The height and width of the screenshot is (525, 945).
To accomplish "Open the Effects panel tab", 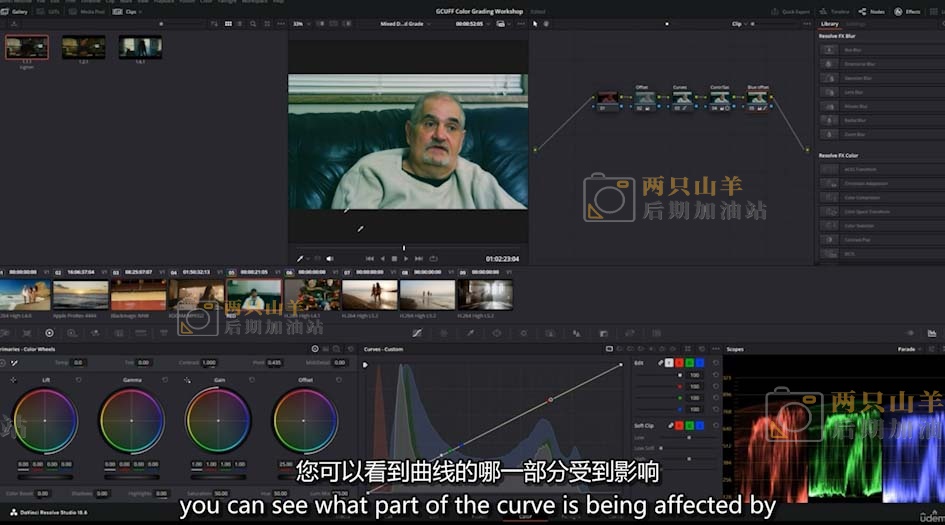I will point(908,11).
